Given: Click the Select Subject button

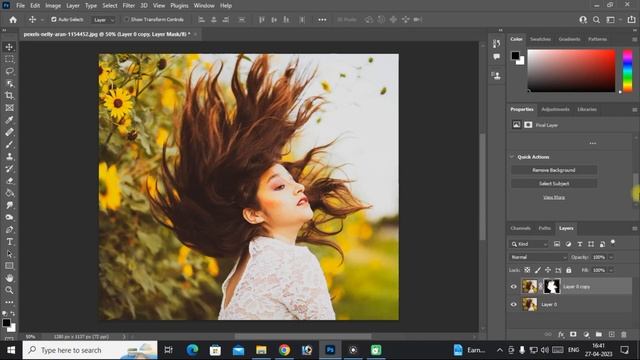Looking at the screenshot, I should pos(554,184).
